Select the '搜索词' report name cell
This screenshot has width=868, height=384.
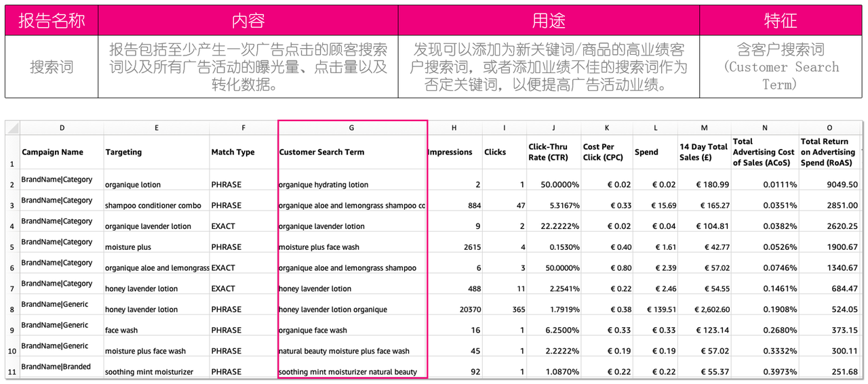pyautogui.click(x=52, y=67)
